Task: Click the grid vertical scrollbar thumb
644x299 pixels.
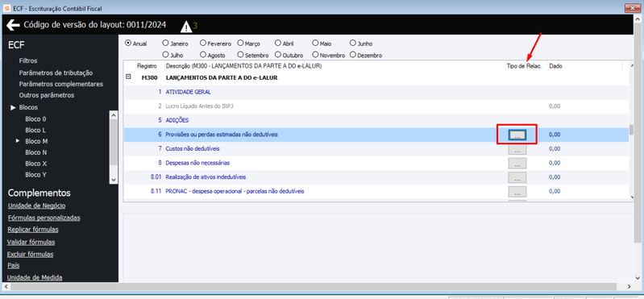Action: tap(632, 130)
